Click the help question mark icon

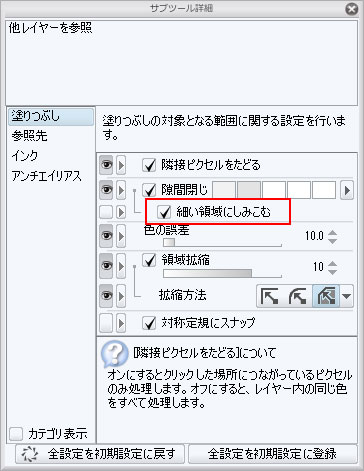click(x=114, y=353)
